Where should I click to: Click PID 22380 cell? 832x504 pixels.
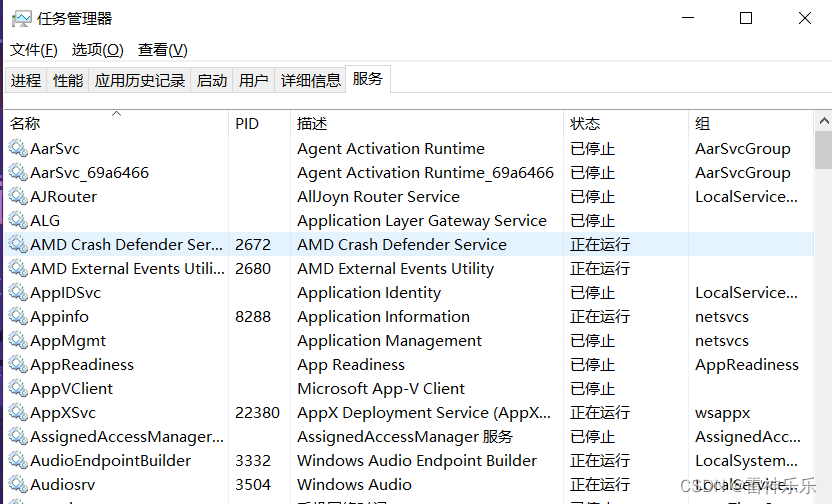[x=257, y=413]
